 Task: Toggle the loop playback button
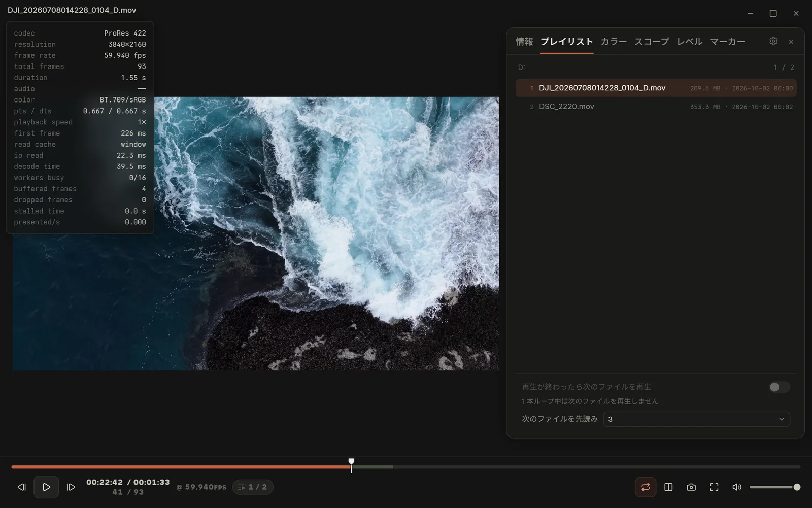[x=646, y=487]
